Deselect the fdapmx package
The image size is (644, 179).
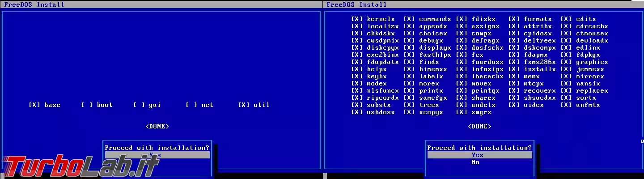[x=514, y=55]
